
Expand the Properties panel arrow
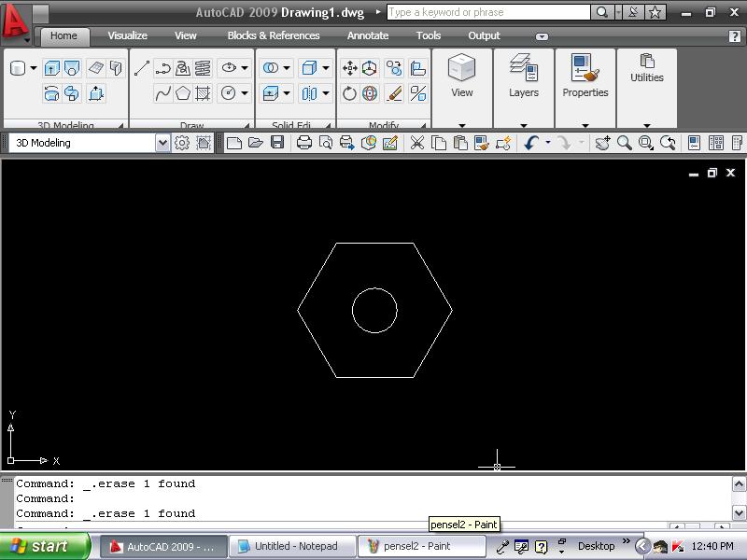(585, 125)
